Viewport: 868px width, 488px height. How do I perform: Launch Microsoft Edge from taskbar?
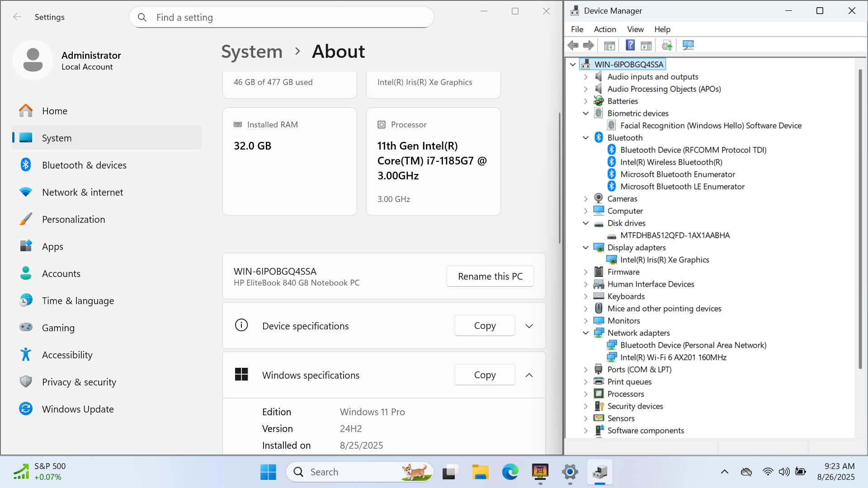(x=510, y=472)
